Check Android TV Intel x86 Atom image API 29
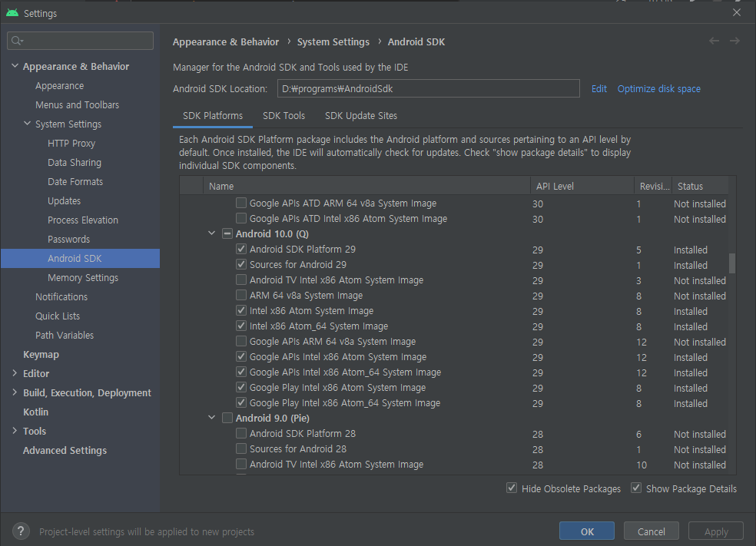The image size is (756, 546). point(241,280)
